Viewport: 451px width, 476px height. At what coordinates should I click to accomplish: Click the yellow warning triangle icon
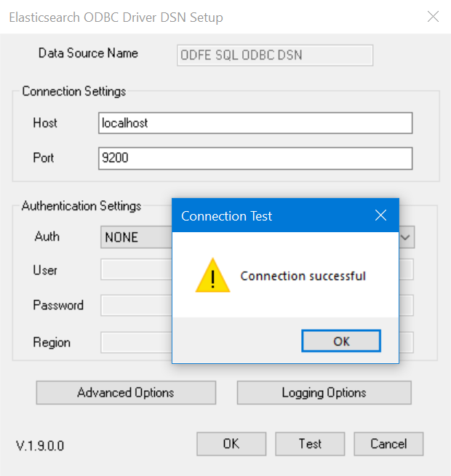pyautogui.click(x=212, y=275)
